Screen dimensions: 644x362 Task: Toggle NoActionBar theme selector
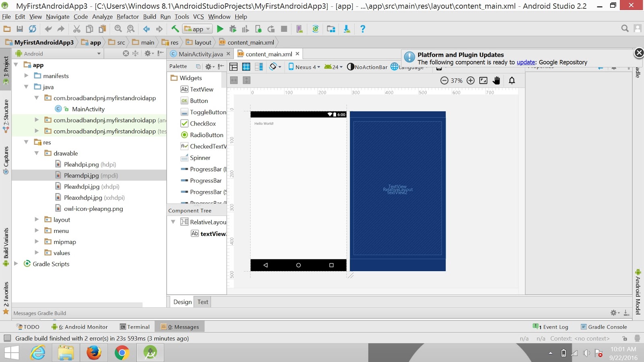(367, 67)
